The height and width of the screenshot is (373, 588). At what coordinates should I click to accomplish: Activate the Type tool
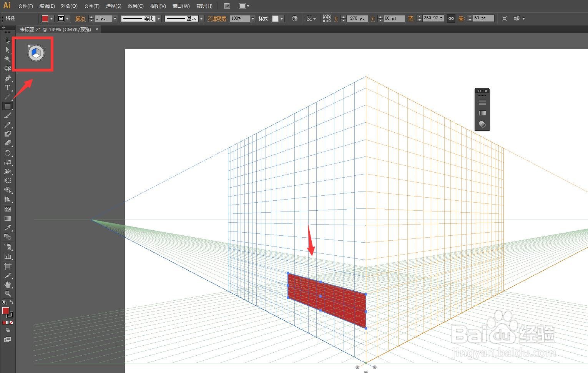tap(7, 88)
